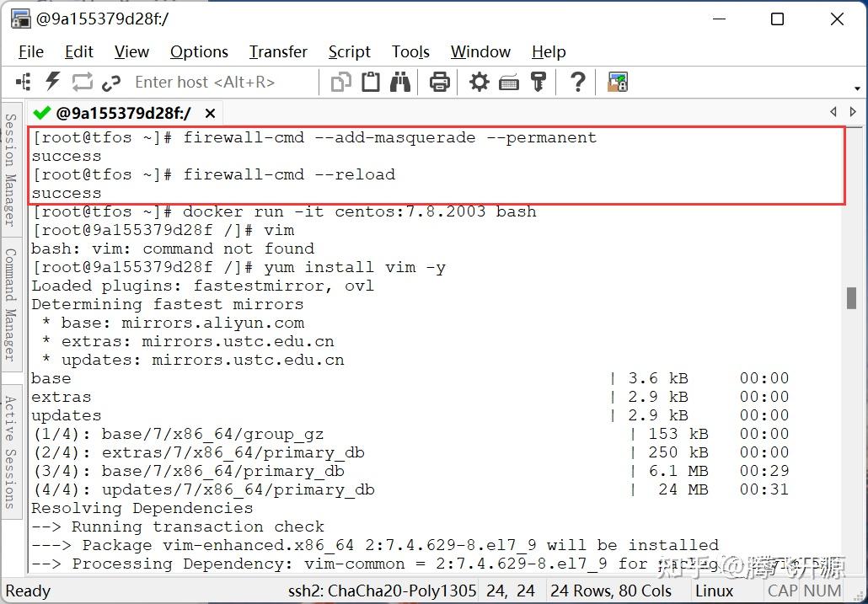Open the Edit menu
This screenshot has width=868, height=604.
point(78,52)
